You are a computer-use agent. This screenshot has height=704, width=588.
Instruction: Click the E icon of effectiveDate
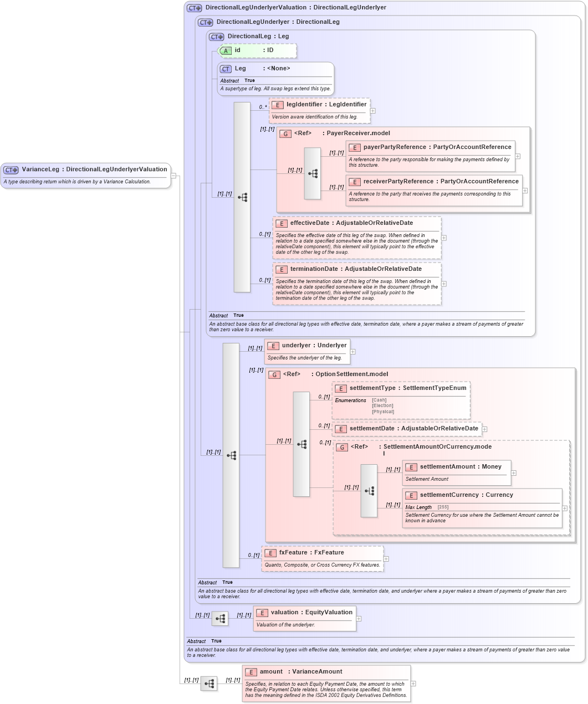tap(282, 224)
